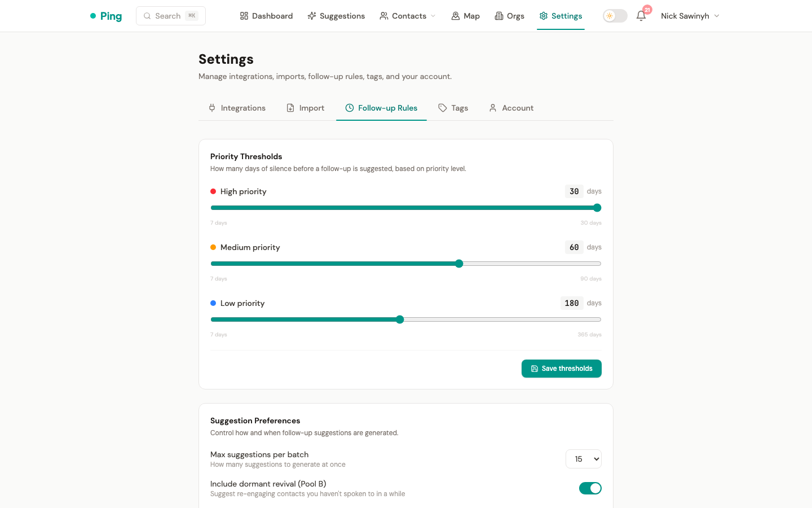Click the High priority slider handle

(597, 208)
